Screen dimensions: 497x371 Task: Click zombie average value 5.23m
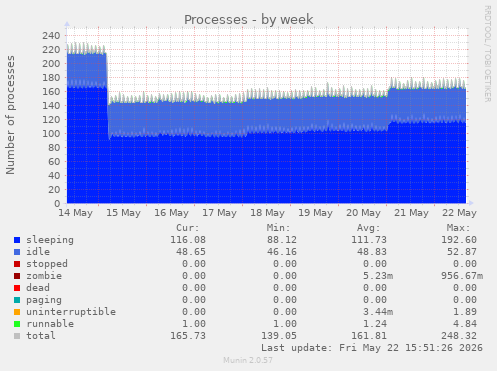(378, 276)
